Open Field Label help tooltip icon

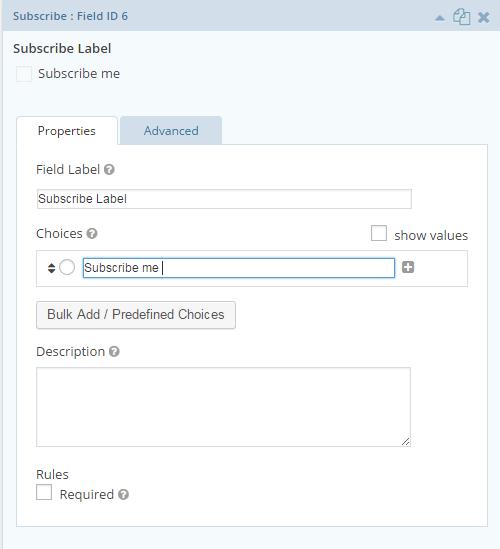point(109,169)
